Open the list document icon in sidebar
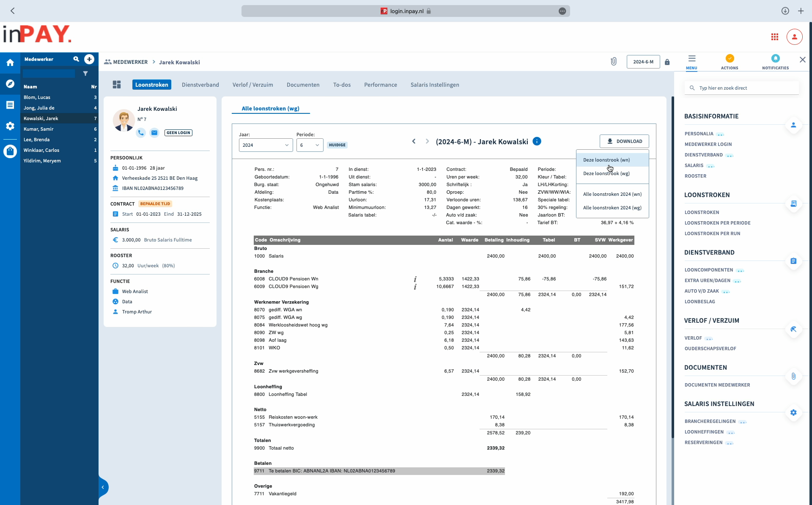This screenshot has height=505, width=812. 10,105
